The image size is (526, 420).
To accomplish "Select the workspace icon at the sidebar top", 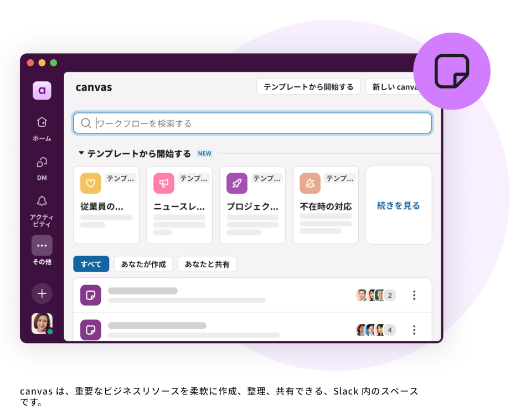I will [42, 90].
